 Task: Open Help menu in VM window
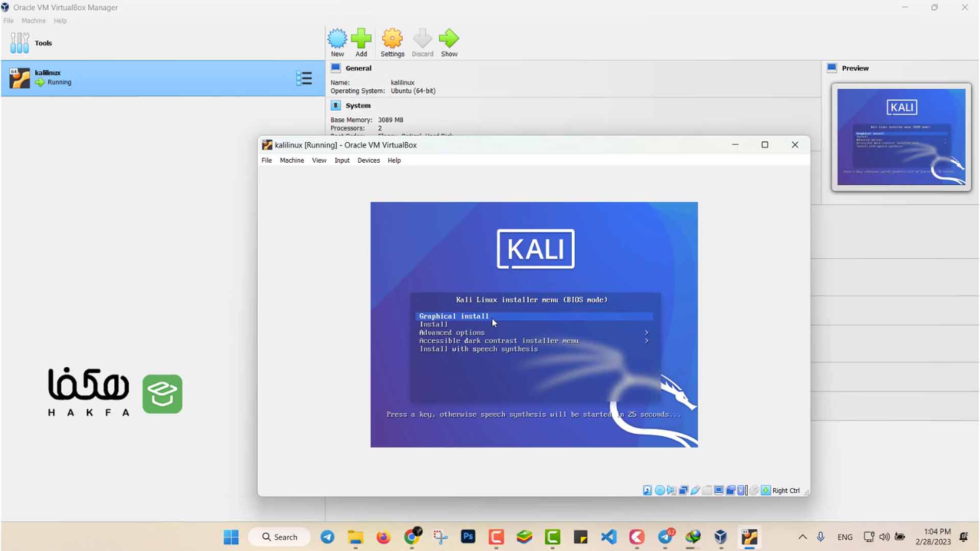tap(394, 160)
